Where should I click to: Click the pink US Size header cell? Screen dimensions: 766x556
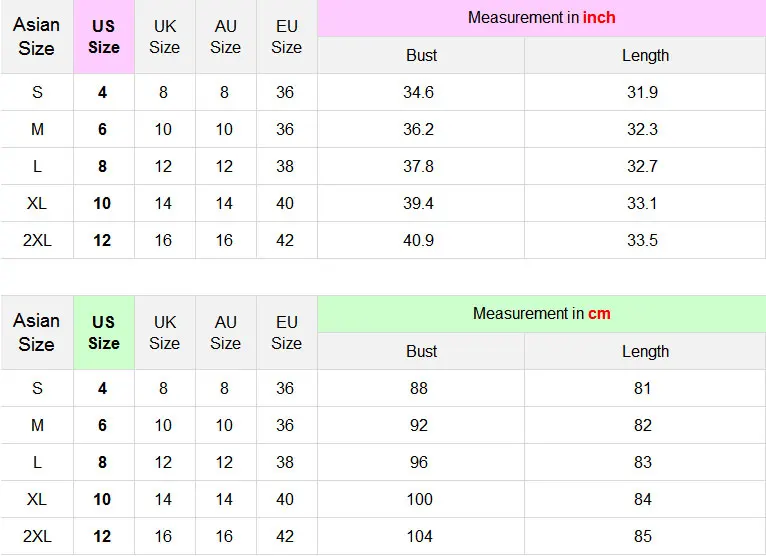point(104,37)
